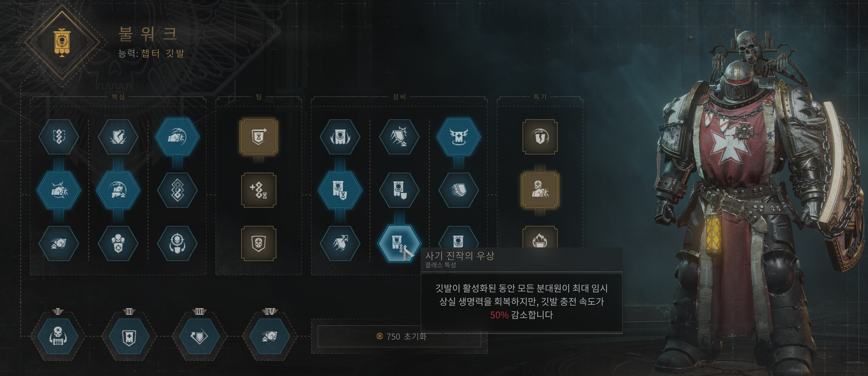
Task: Select prestige perk IV dashing fist icon
Action: click(x=270, y=336)
